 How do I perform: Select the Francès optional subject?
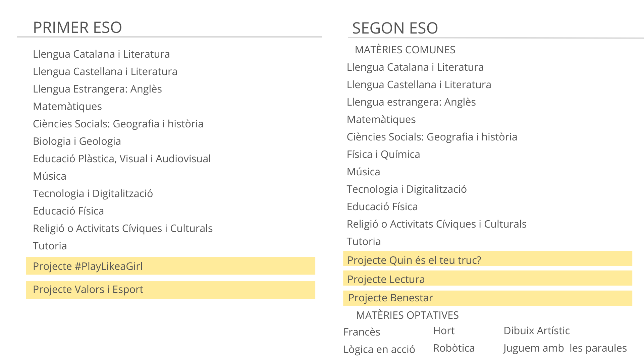click(x=362, y=332)
